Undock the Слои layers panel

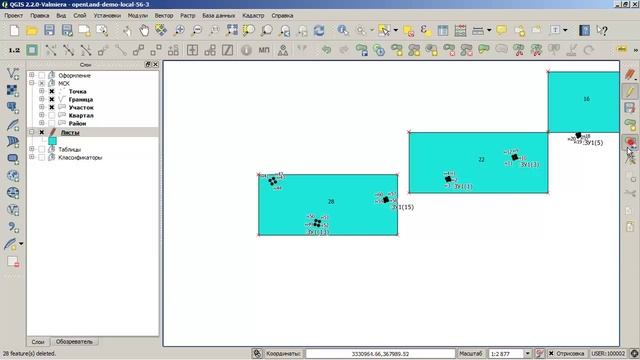(x=148, y=64)
